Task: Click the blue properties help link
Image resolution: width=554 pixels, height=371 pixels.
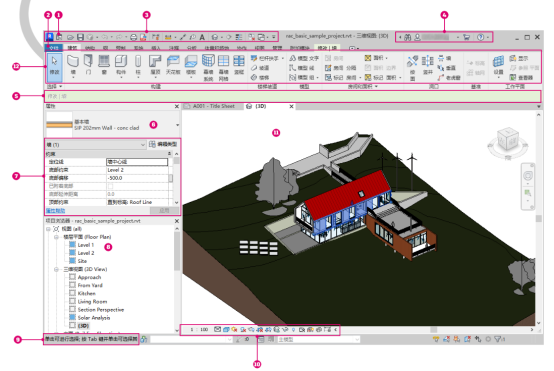Action: click(x=55, y=211)
